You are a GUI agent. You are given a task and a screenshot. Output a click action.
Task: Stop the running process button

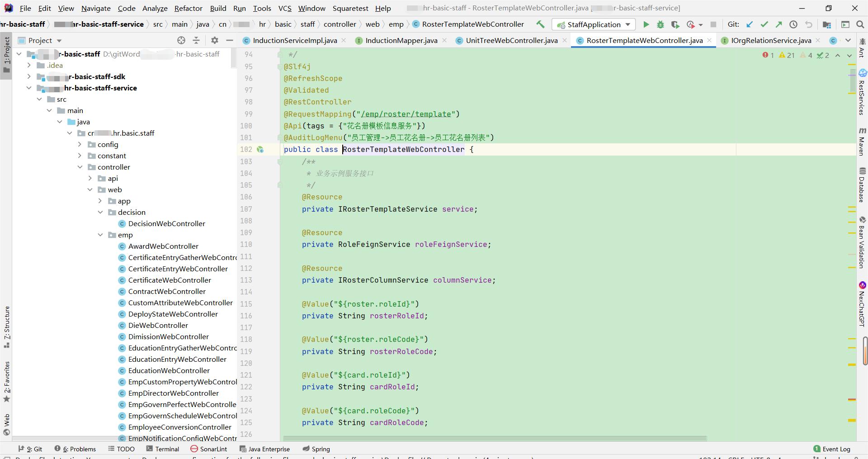pos(713,24)
